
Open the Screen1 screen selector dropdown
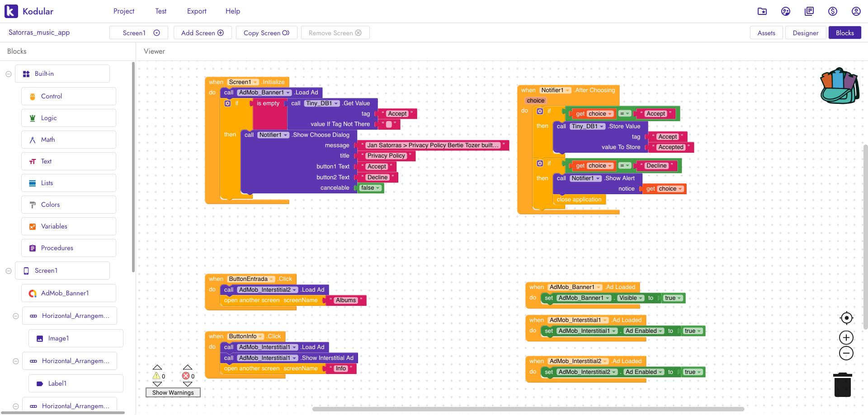139,33
